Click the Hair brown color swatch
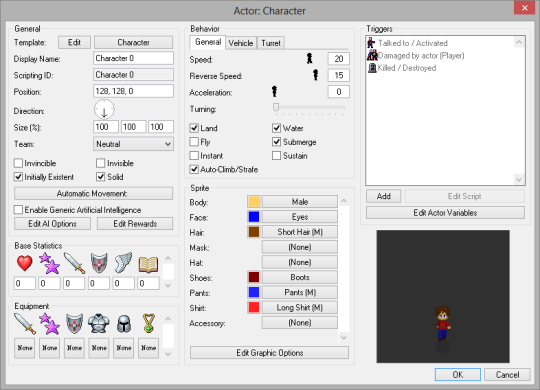The width and height of the screenshot is (540, 390). click(254, 232)
